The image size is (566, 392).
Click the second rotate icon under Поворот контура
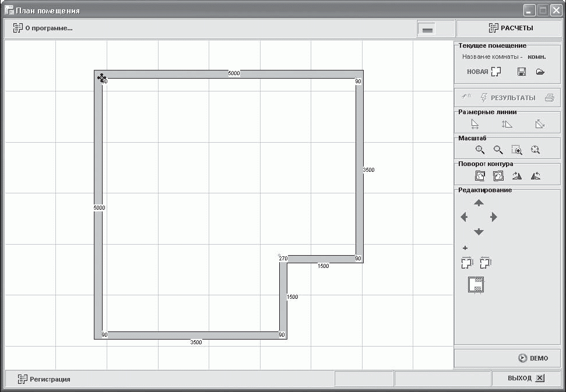[498, 176]
